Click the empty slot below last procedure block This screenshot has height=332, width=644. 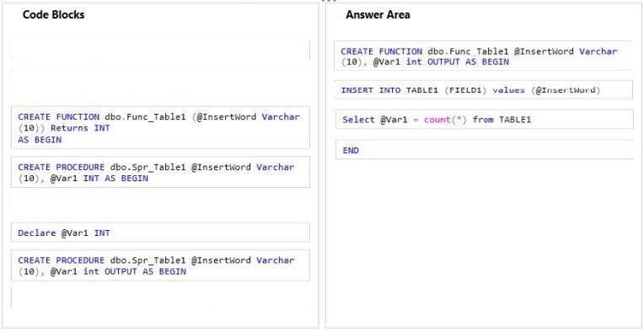[x=160, y=298]
